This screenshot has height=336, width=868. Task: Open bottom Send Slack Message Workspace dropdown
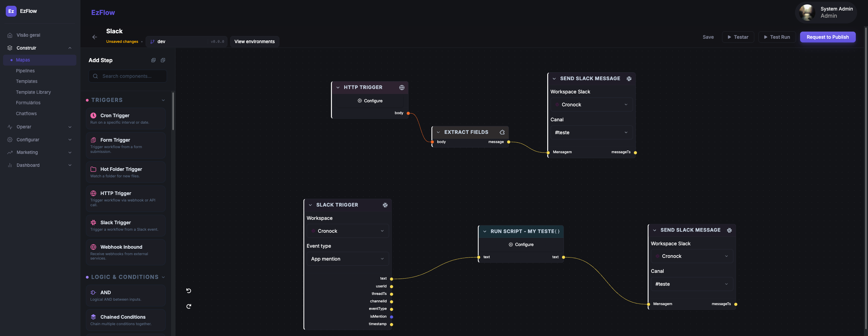click(x=692, y=256)
